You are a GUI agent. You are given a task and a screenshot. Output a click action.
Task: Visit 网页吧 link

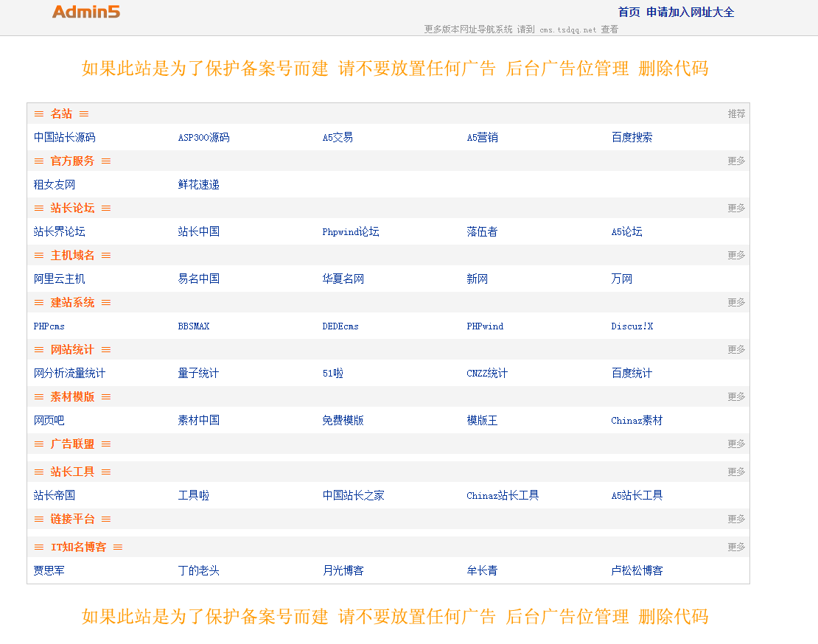[49, 420]
